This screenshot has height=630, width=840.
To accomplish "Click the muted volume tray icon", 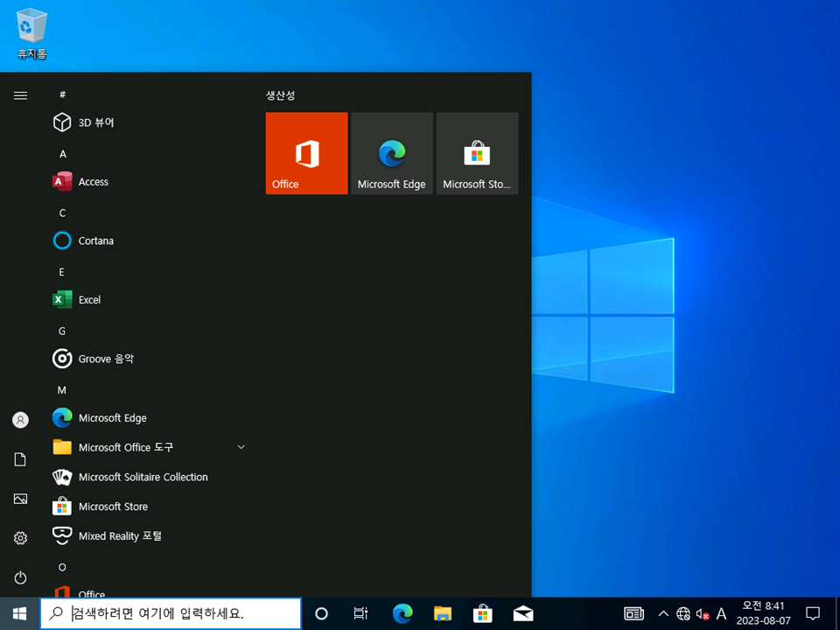I will 703,614.
